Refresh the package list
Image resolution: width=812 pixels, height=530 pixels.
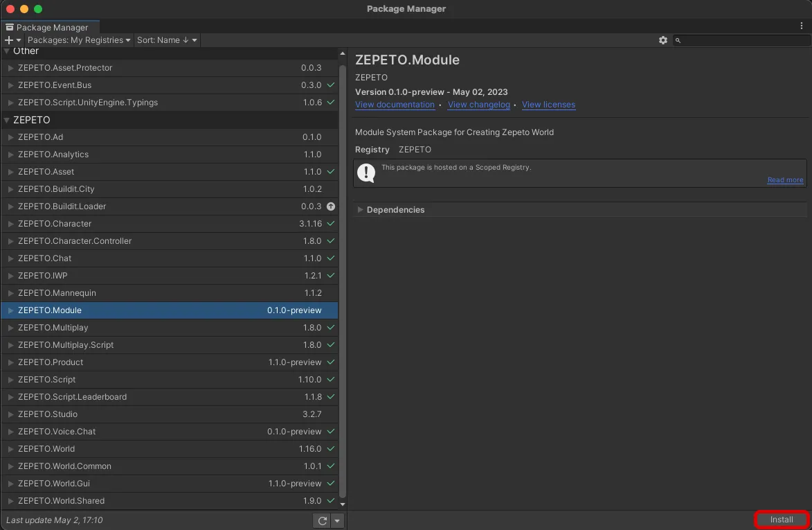click(x=322, y=521)
